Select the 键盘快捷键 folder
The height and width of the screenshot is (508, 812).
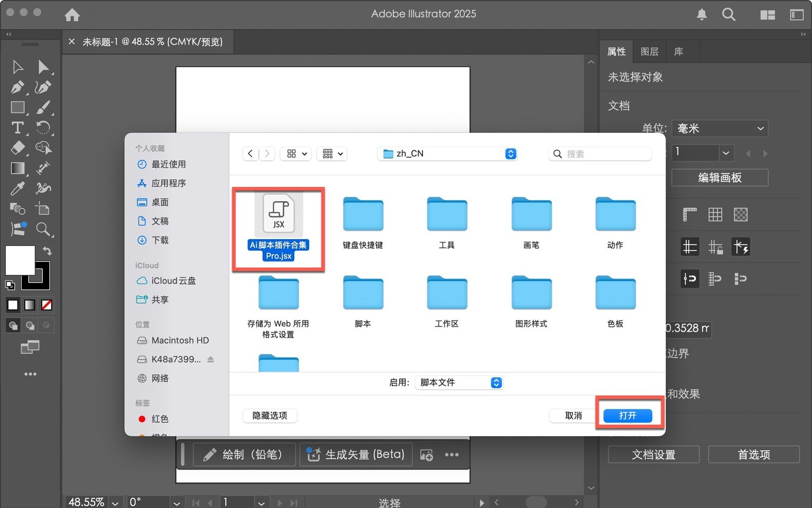363,223
